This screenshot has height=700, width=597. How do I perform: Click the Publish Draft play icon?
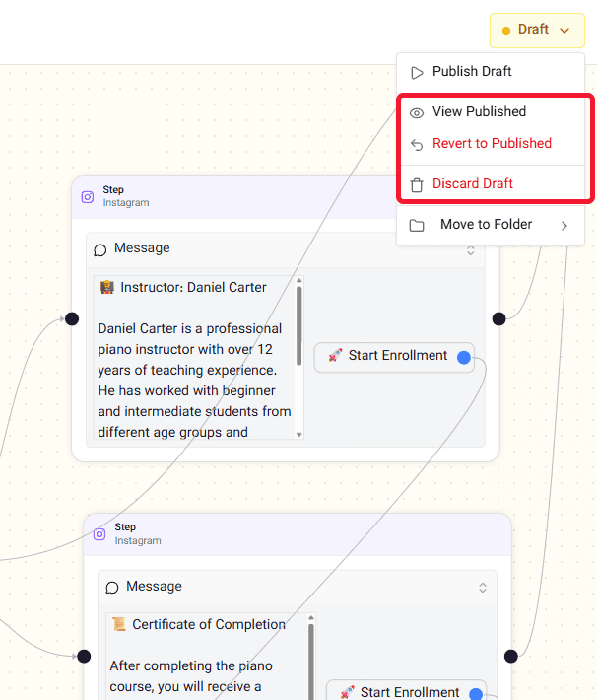tap(417, 72)
